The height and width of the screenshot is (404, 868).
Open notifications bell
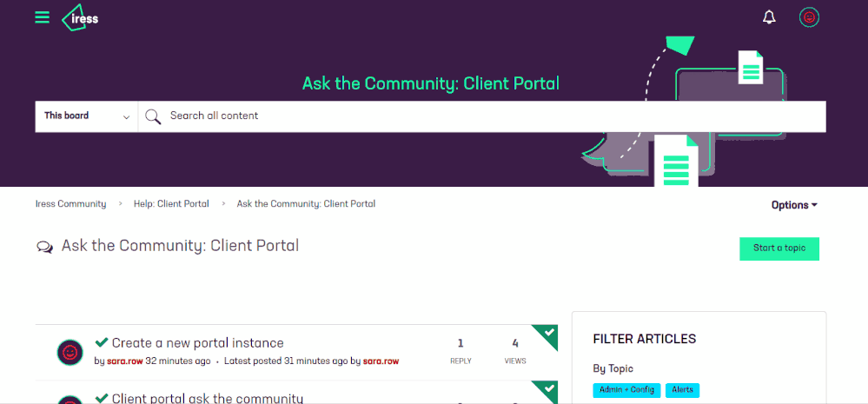tap(769, 17)
